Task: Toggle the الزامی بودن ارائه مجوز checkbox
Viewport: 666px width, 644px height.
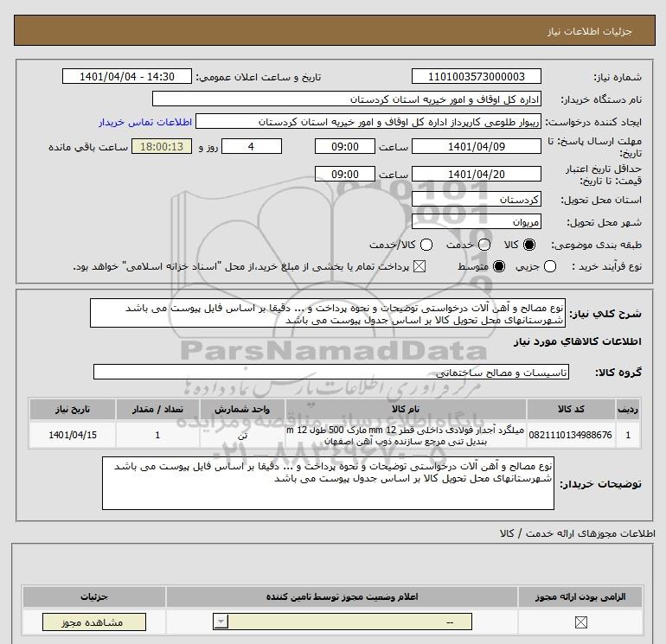Action: click(580, 622)
